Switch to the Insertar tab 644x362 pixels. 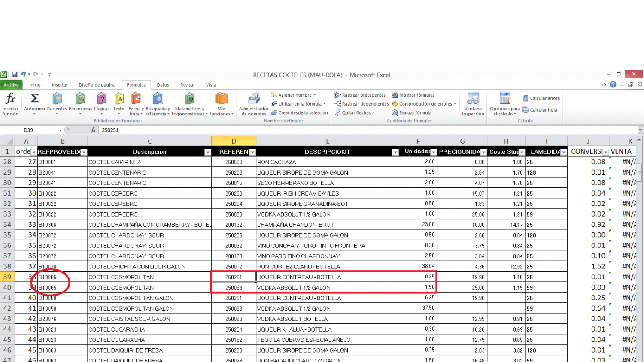[x=60, y=85]
